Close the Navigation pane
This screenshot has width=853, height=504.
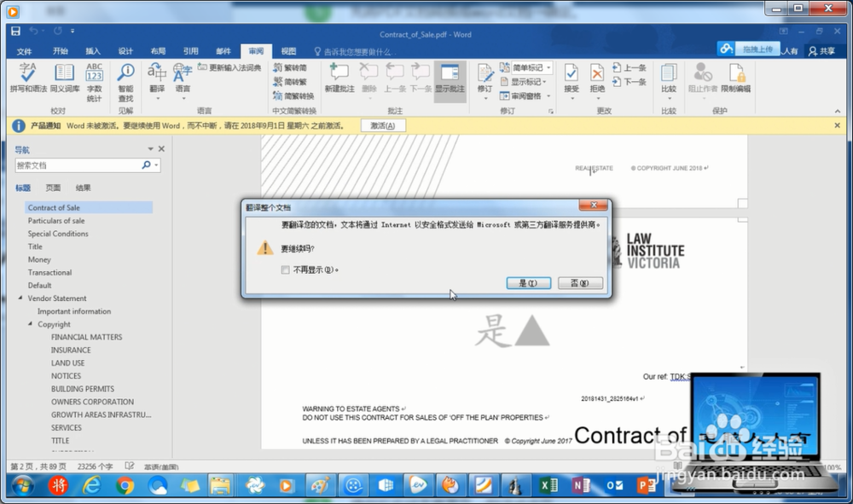[161, 149]
